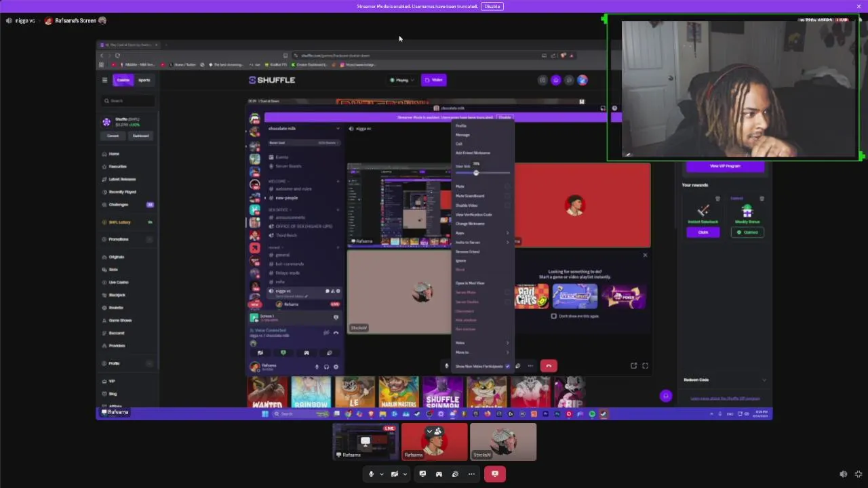
Task: Click pop-out icon in streamed Discord call
Action: (x=633, y=366)
